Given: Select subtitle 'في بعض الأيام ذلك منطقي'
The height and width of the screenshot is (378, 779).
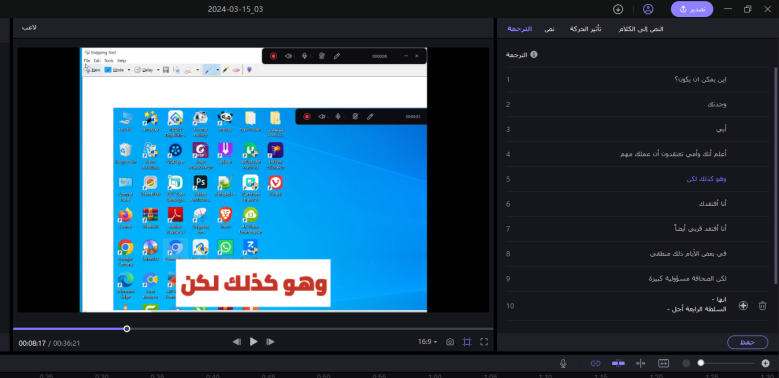Looking at the screenshot, I should (x=638, y=253).
